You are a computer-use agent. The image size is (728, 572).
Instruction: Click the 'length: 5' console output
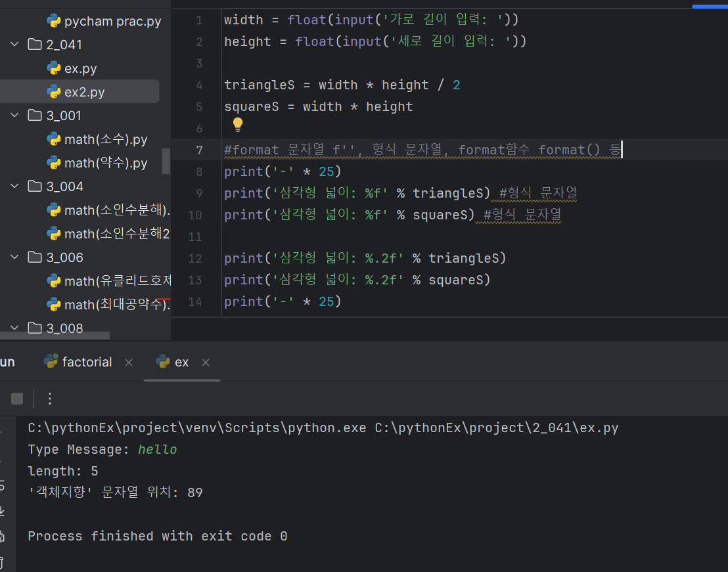[63, 472]
